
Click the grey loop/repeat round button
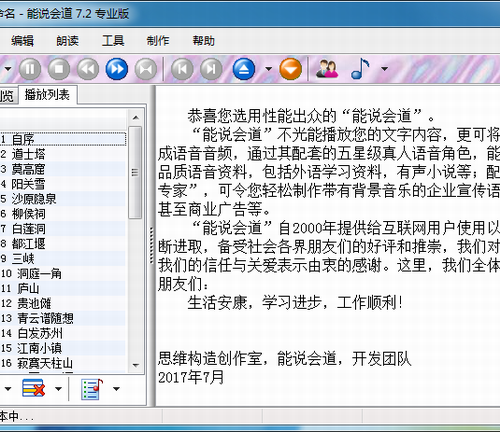pyautogui.click(x=146, y=69)
